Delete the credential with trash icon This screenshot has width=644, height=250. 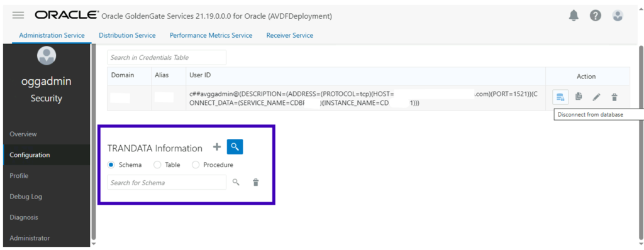614,97
